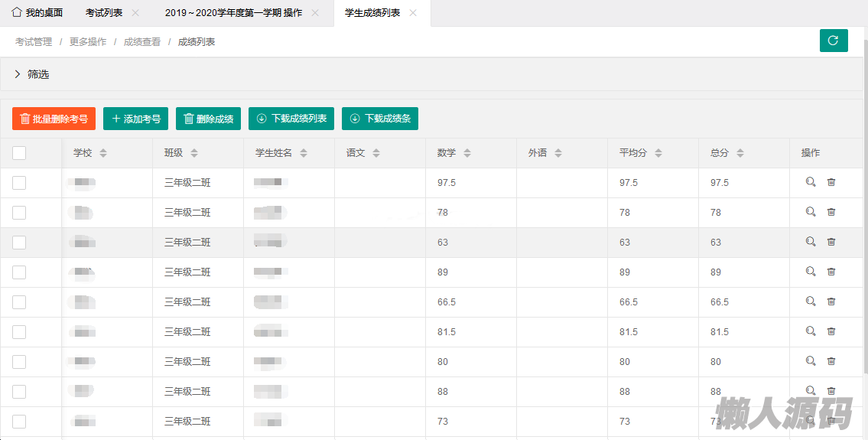Click the 批量删除考号 button
The height and width of the screenshot is (440, 868).
(54, 119)
